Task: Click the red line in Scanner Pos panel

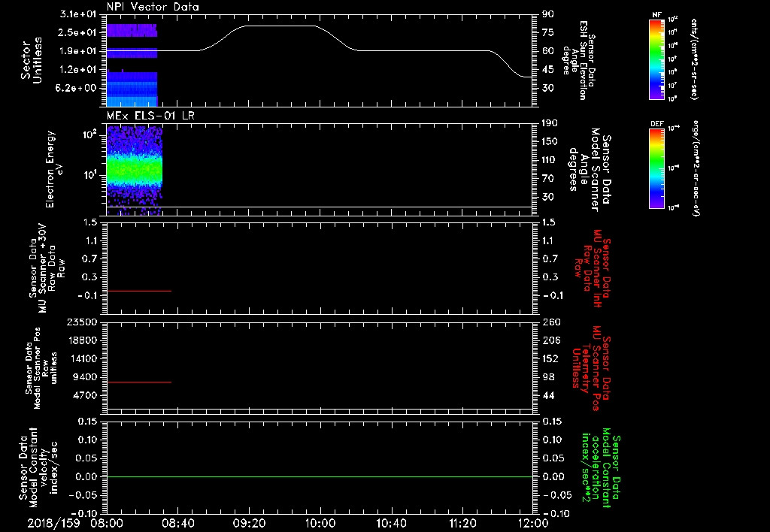Action: click(139, 382)
